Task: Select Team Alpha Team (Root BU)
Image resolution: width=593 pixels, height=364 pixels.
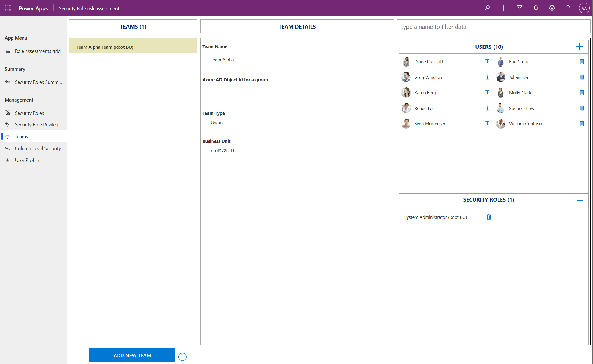Action: tap(105, 47)
